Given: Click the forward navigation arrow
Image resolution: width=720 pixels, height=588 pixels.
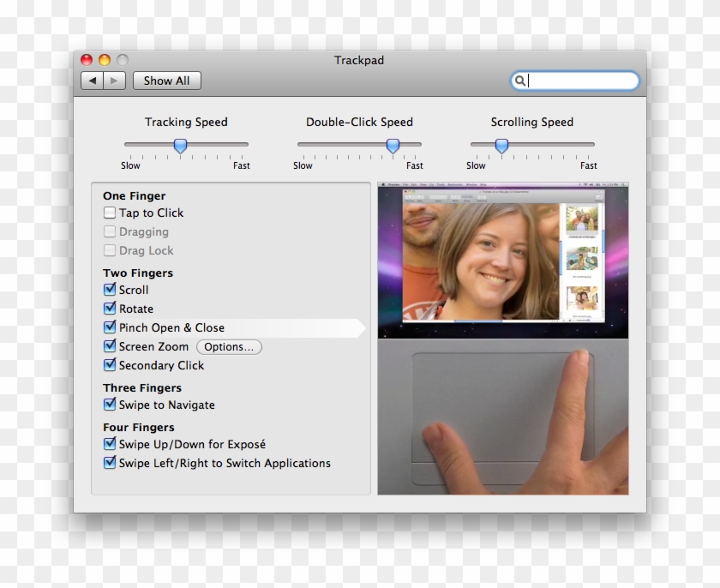Looking at the screenshot, I should 114,80.
